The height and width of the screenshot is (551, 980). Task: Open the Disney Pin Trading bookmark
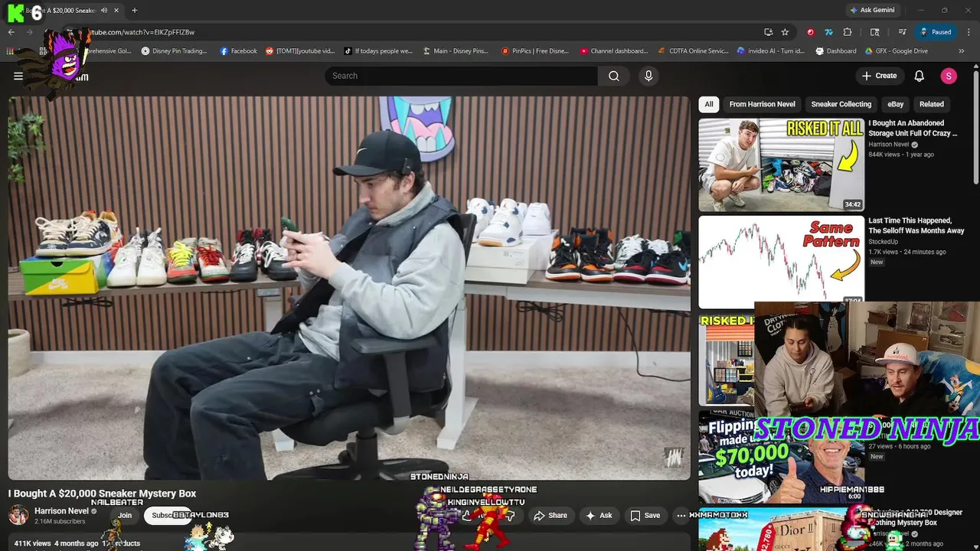[175, 51]
